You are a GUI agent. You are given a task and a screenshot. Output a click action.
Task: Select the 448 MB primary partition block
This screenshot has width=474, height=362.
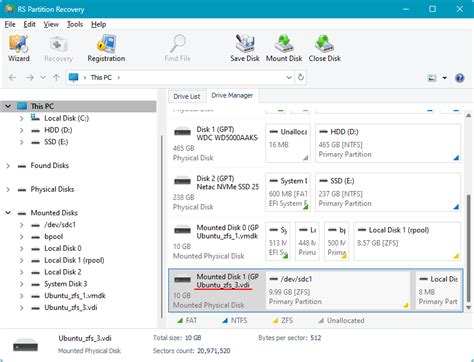point(307,241)
